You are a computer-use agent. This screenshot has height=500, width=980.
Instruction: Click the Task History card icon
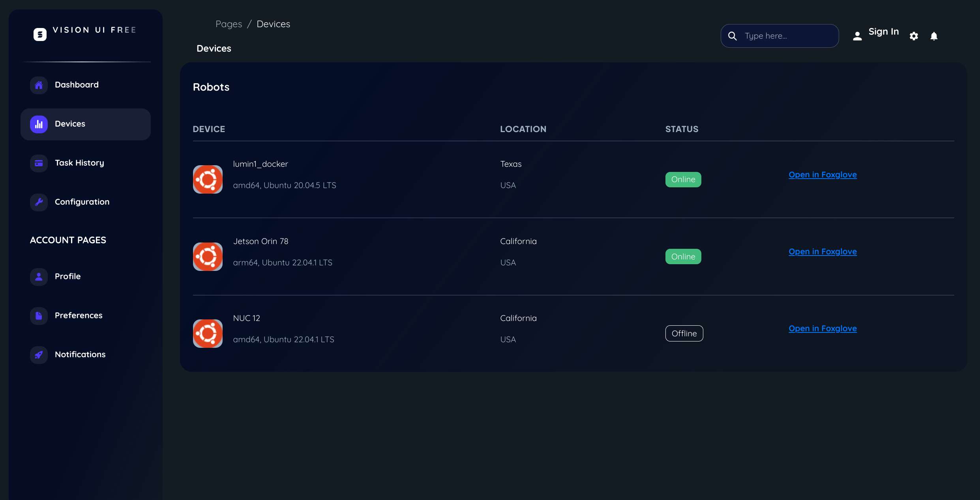[x=39, y=163]
